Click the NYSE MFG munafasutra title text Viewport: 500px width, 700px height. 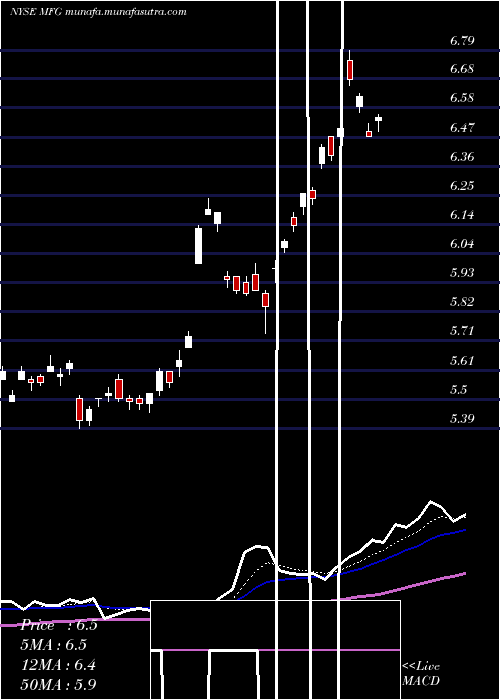click(x=98, y=12)
